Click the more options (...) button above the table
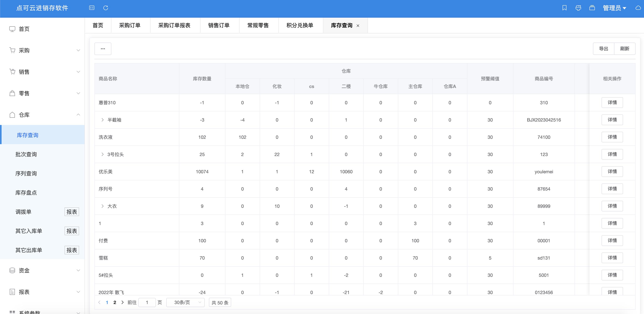The width and height of the screenshot is (644, 314). click(x=103, y=48)
